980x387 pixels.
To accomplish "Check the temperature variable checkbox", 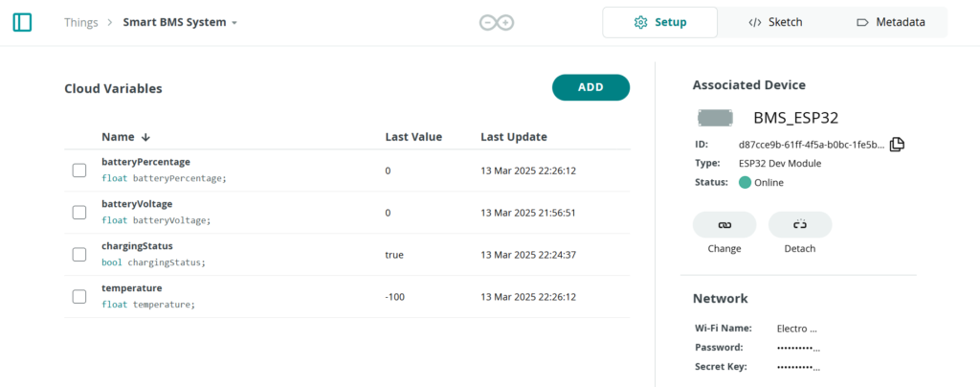I will [x=79, y=296].
